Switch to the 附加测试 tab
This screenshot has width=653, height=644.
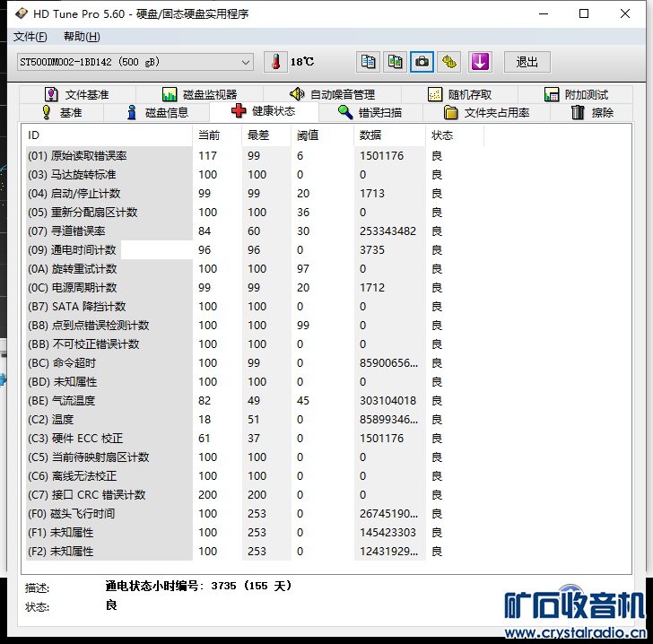point(576,94)
